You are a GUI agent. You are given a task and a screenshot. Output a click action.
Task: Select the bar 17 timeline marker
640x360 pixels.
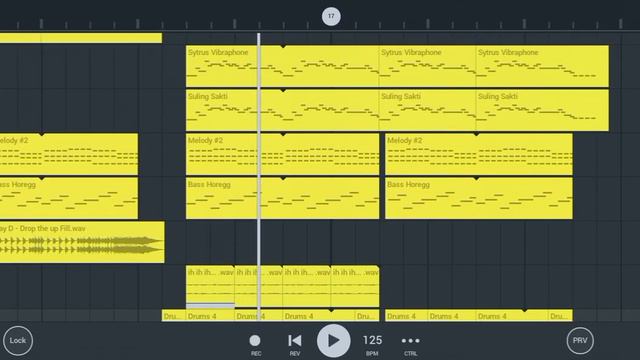pyautogui.click(x=331, y=16)
